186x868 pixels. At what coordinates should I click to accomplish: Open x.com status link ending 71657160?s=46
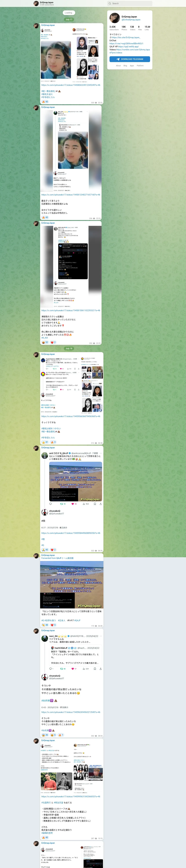pos(71,194)
